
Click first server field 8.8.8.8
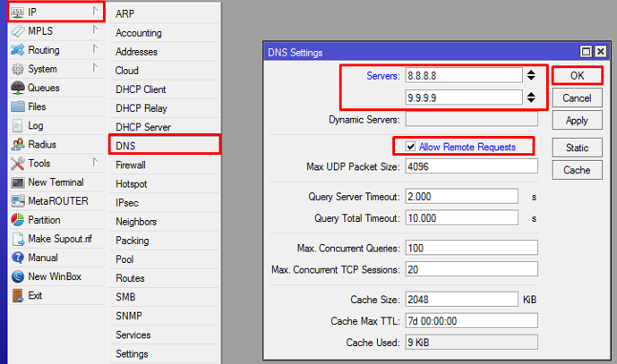click(x=464, y=75)
